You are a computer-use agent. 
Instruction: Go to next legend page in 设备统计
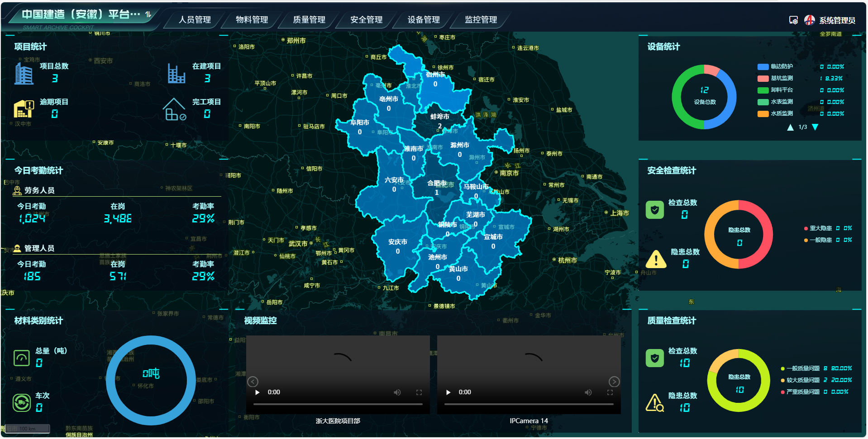[x=815, y=127]
